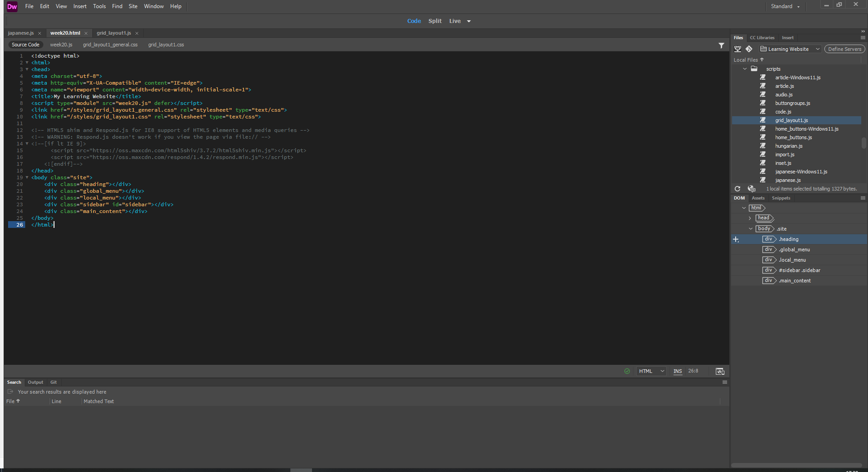Switch to Live view
The height and width of the screenshot is (472, 868).
click(455, 21)
